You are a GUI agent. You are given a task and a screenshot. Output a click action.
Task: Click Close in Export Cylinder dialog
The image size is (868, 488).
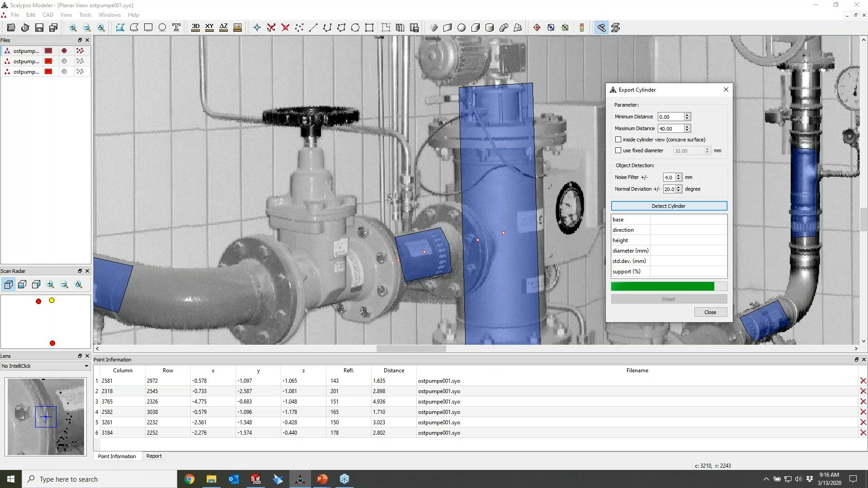pos(710,312)
